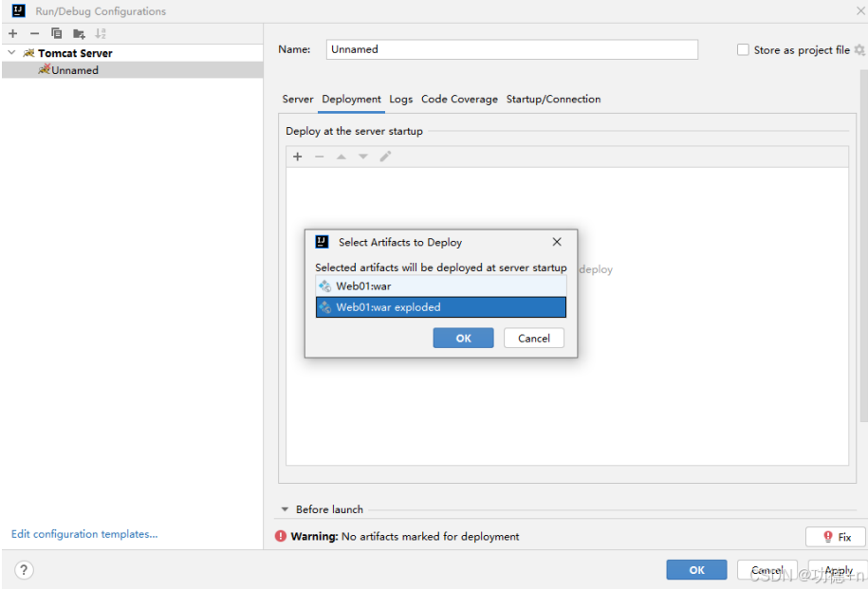
Task: Add an artifact in deployment toolbar
Action: 297,157
